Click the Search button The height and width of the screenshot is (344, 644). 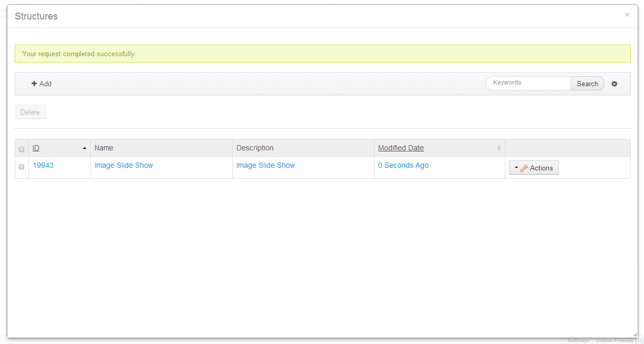tap(587, 84)
